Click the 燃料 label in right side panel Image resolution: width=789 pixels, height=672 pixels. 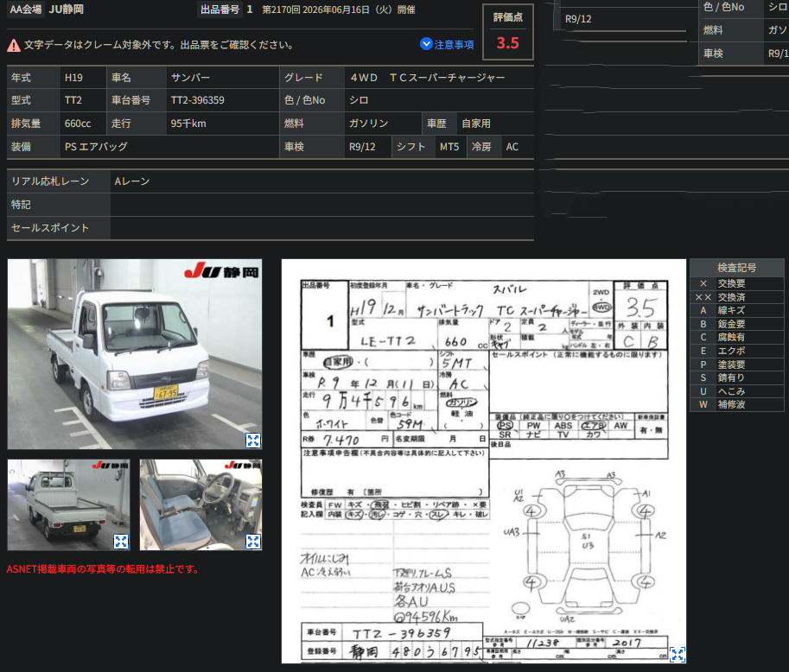pos(713,30)
